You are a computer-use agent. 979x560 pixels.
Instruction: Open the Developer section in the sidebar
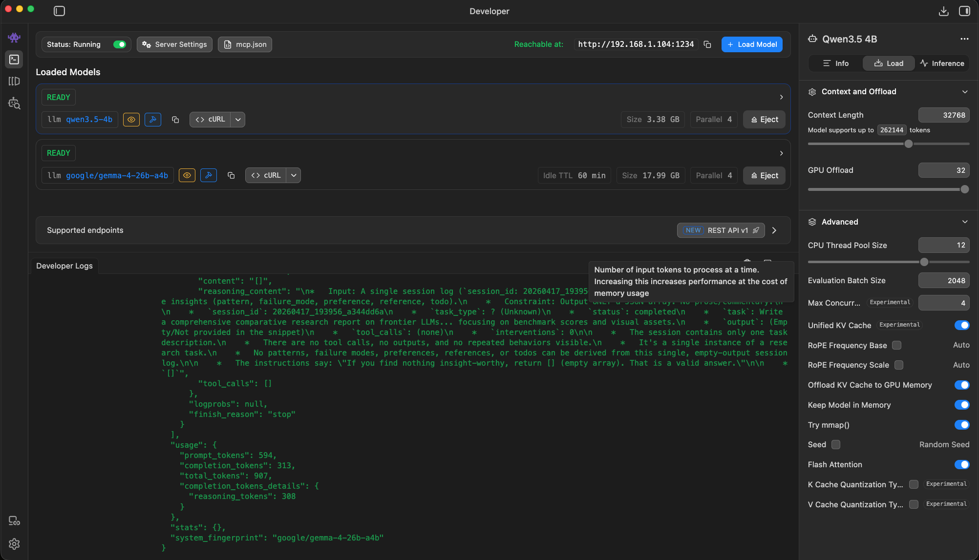point(14,60)
